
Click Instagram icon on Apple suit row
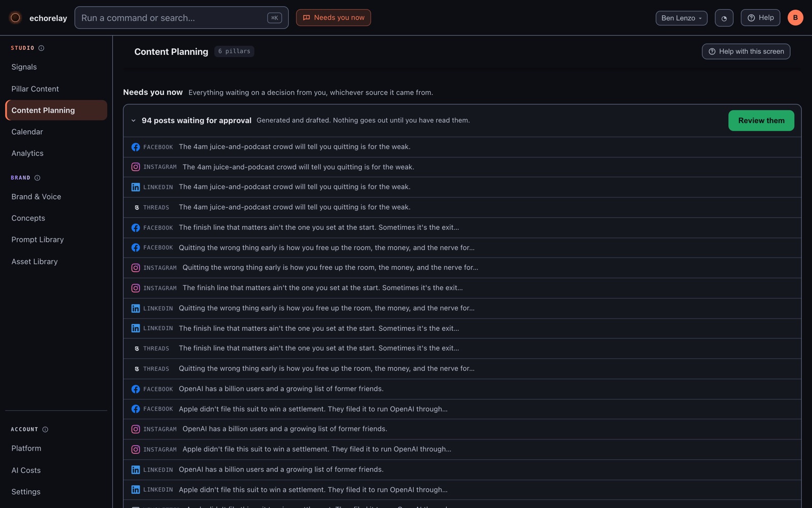click(x=136, y=450)
